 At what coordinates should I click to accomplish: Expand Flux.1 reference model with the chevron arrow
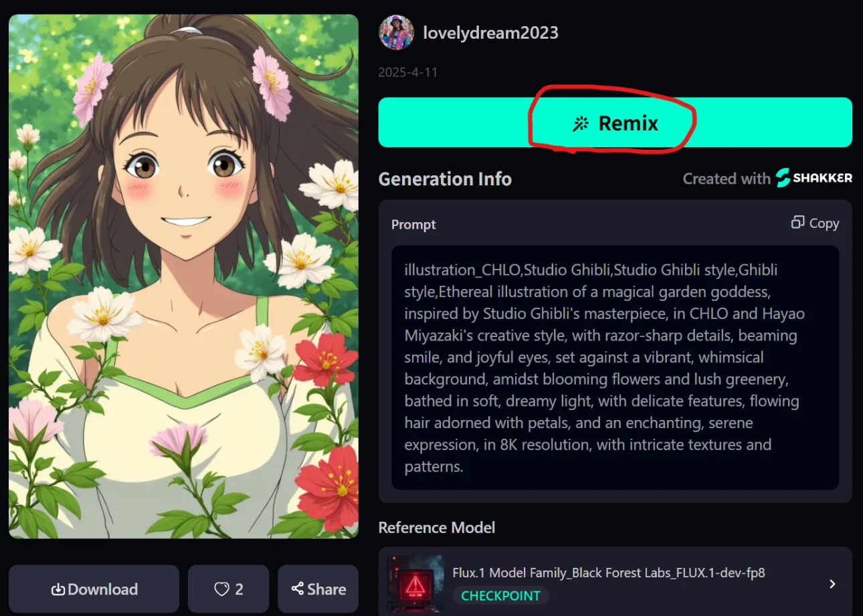tap(832, 584)
